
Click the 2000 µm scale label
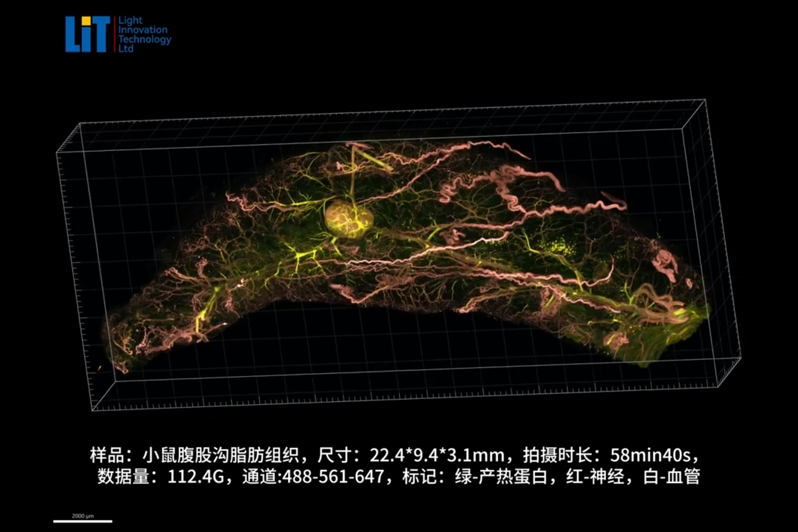click(83, 516)
